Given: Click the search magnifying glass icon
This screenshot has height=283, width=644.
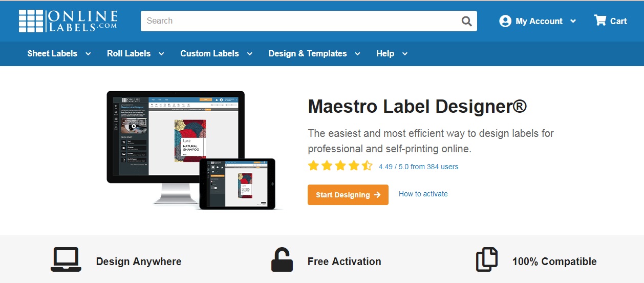Looking at the screenshot, I should click(466, 21).
